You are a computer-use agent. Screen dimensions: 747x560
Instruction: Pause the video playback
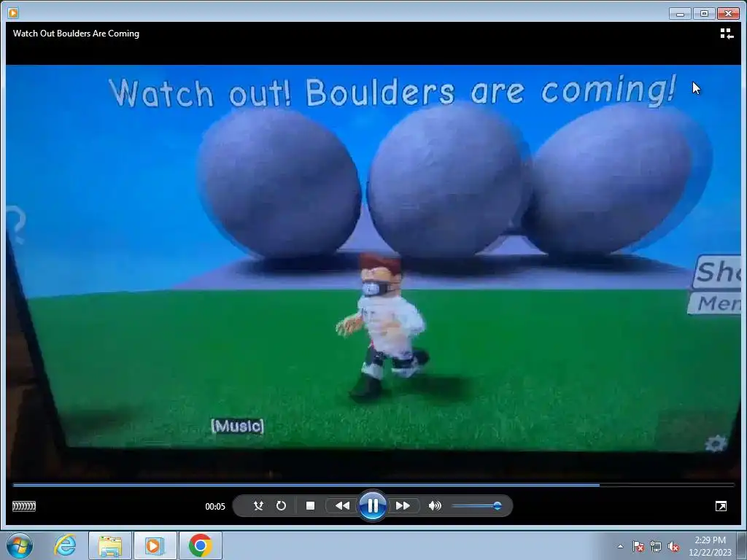click(x=372, y=505)
